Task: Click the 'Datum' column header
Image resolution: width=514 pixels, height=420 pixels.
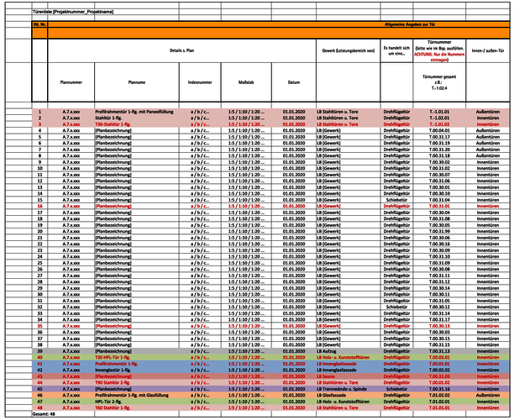Action: (x=294, y=82)
